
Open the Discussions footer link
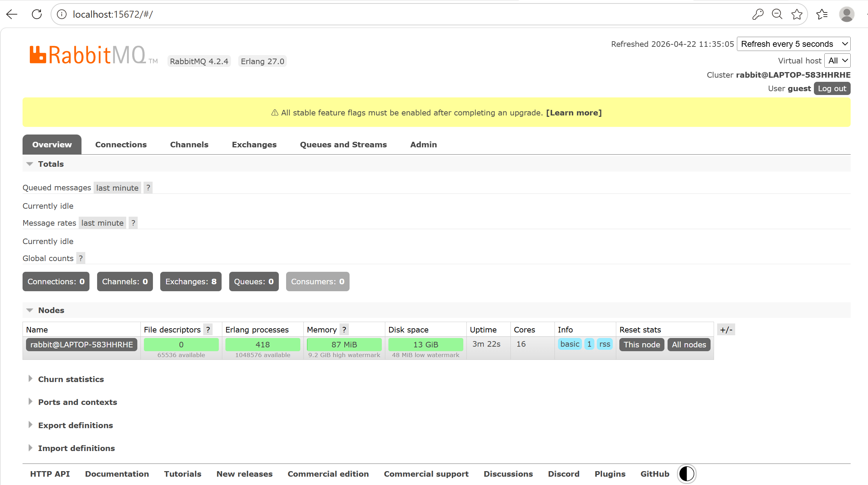point(508,474)
